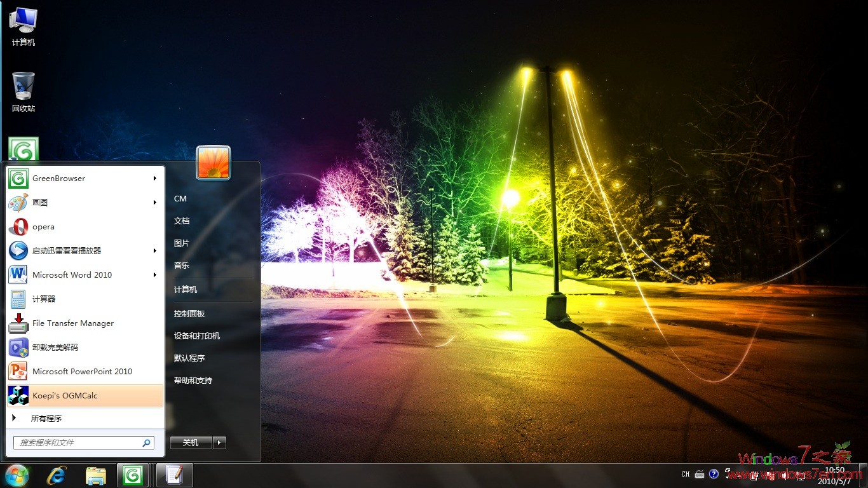Expand the 启动迅雷看看播放器 submenu arrow

click(154, 250)
